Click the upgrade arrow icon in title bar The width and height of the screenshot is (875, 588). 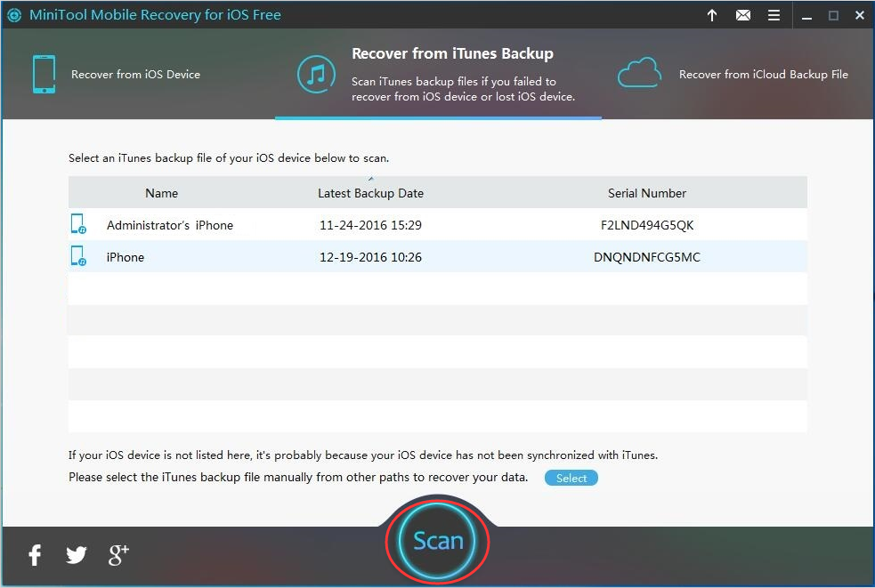pyautogui.click(x=712, y=15)
